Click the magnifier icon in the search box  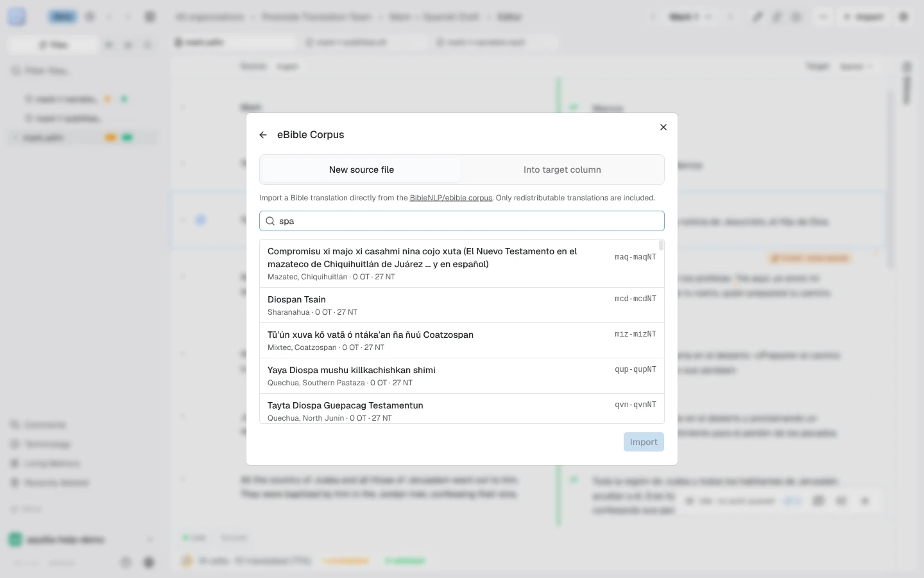pos(270,221)
